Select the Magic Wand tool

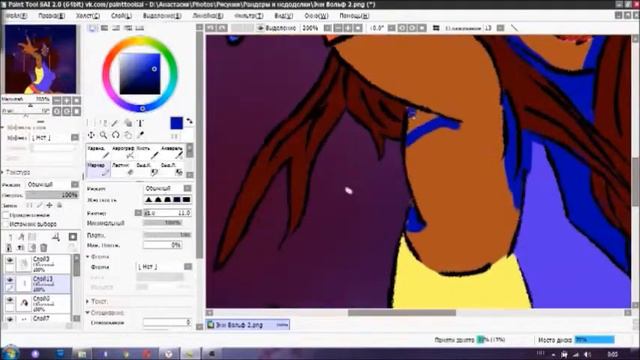click(x=116, y=123)
